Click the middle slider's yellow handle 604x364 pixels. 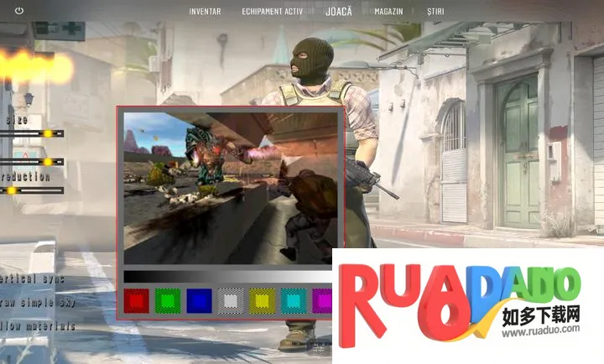[x=48, y=162]
